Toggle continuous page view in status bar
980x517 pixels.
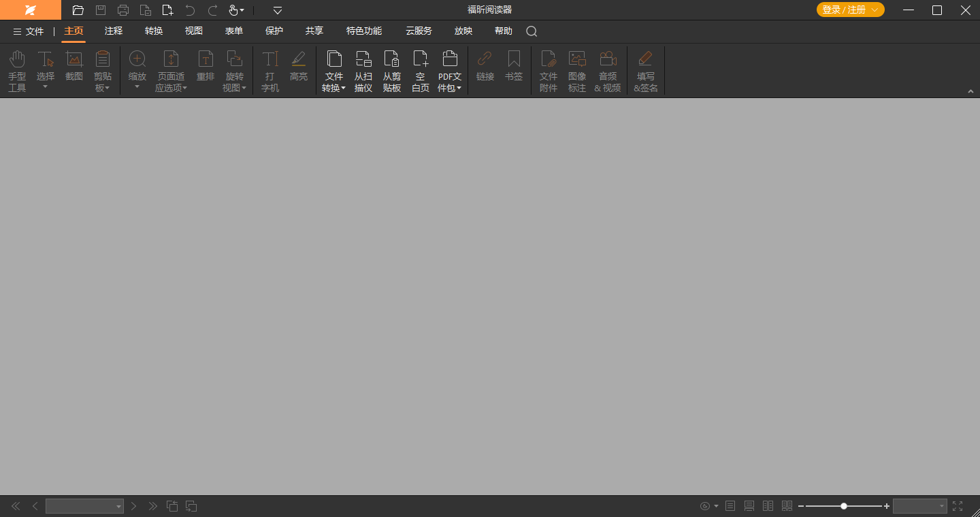pyautogui.click(x=749, y=506)
